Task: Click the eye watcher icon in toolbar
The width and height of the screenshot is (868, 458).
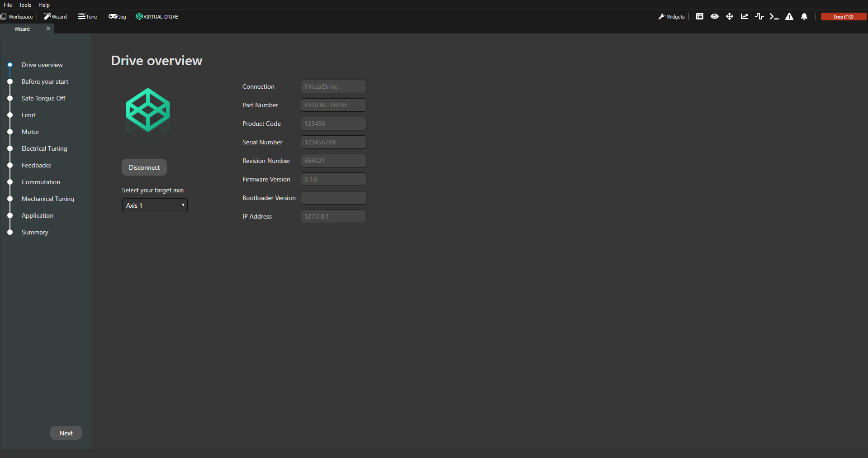Action: coord(714,17)
